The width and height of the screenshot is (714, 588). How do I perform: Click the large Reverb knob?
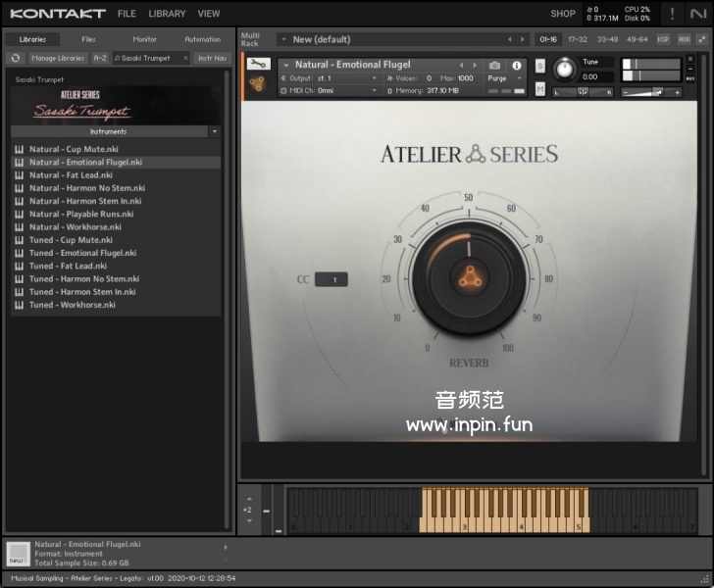(469, 278)
